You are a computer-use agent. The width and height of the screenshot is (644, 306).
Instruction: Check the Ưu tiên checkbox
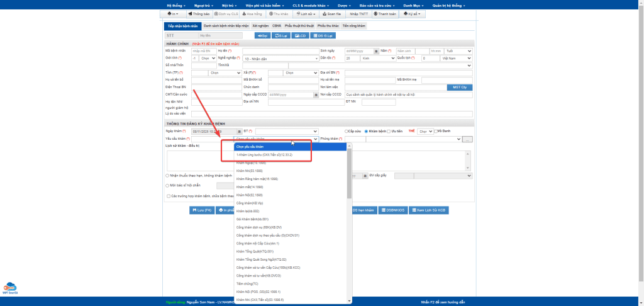pyautogui.click(x=389, y=131)
